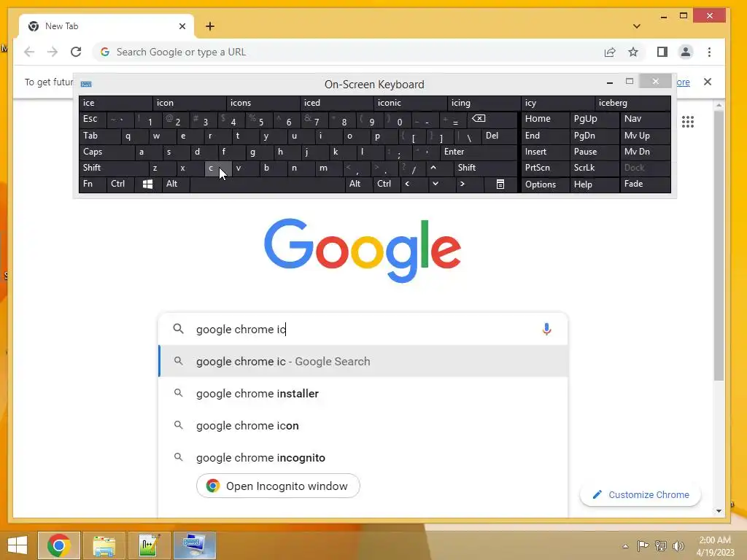
Task: Click the taskbar clock showing 2:00 AM
Action: tap(715, 546)
